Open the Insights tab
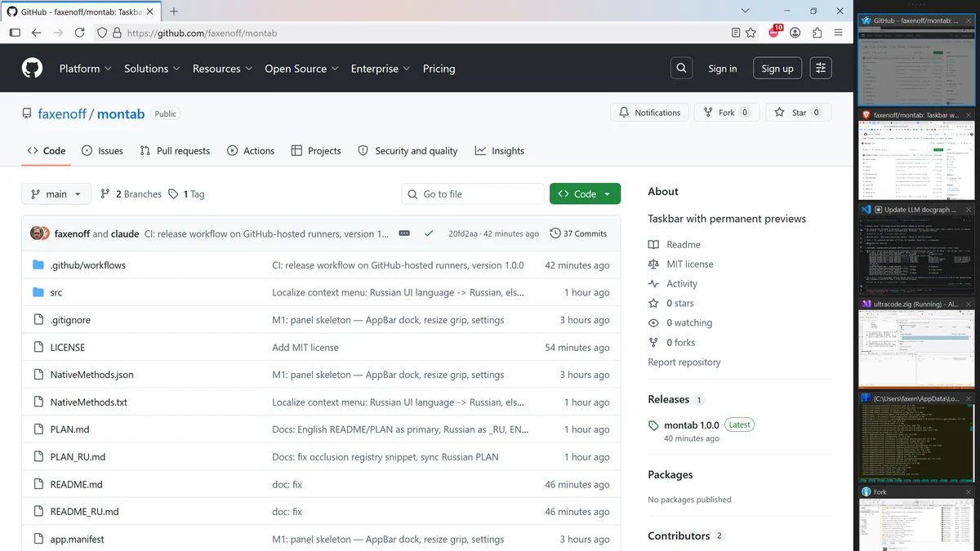The image size is (980, 551). (499, 151)
